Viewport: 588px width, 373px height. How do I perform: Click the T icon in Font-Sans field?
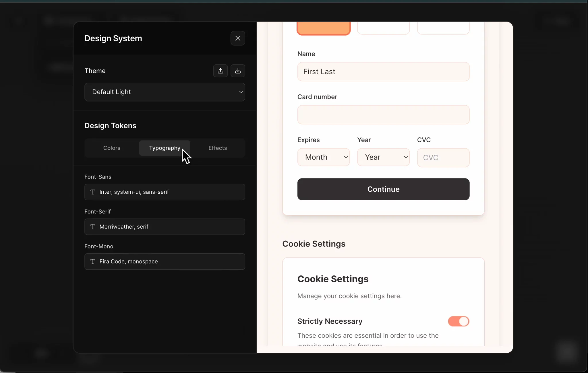click(93, 192)
